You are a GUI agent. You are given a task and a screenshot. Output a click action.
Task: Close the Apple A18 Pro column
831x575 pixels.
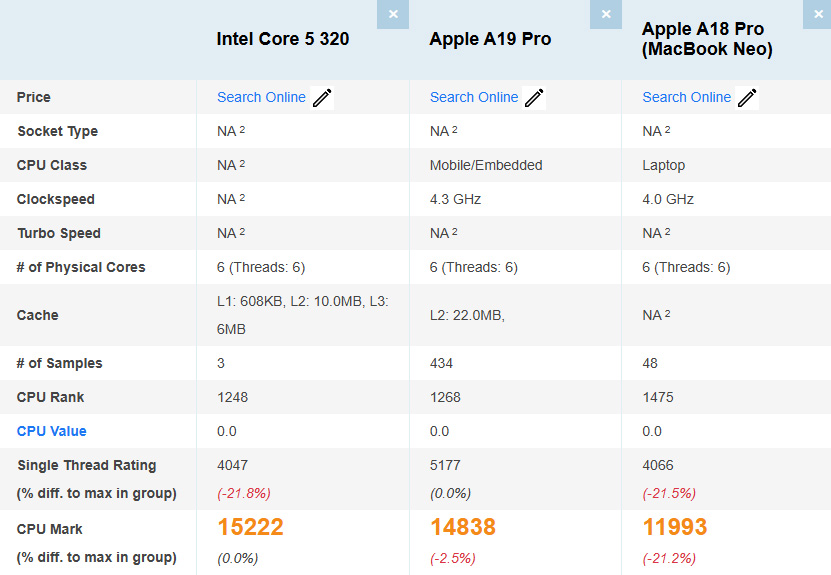(x=818, y=14)
